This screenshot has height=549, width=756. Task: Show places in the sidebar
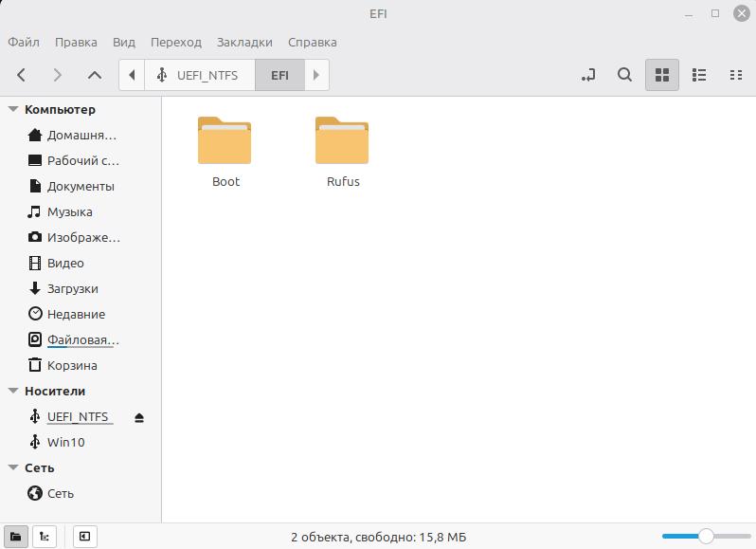coord(15,537)
